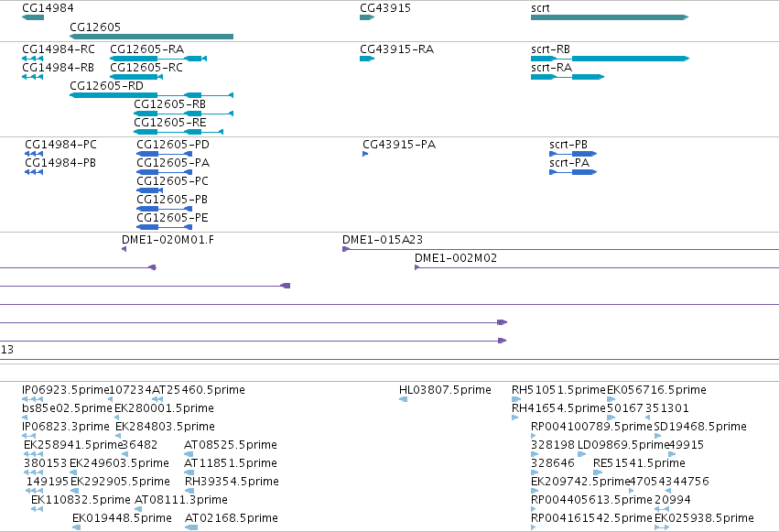Click EST AT11851.5prime
Image resolution: width=779 pixels, height=532 pixels.
pyautogui.click(x=189, y=472)
